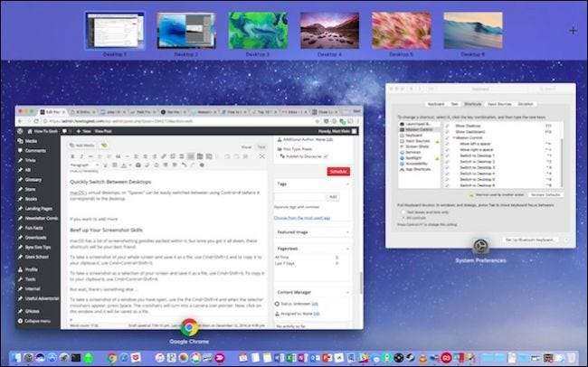The height and width of the screenshot is (367, 588).
Task: Click the red Schedule button
Action: (x=338, y=172)
